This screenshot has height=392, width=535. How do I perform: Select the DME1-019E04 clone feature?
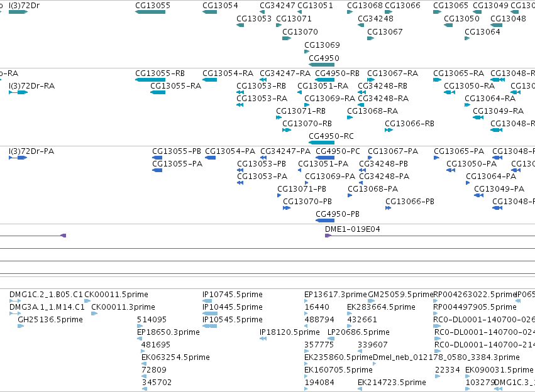click(x=430, y=236)
